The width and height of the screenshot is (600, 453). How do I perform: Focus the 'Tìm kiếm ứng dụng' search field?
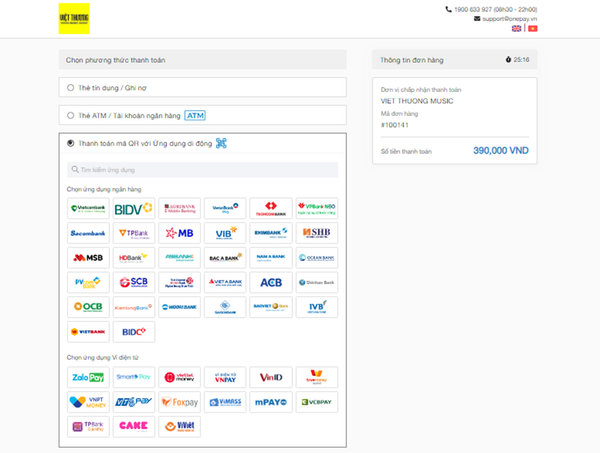tap(202, 169)
